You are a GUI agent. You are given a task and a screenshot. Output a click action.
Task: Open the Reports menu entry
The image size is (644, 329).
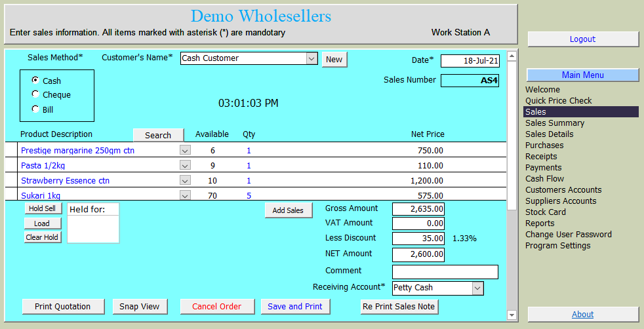point(540,223)
